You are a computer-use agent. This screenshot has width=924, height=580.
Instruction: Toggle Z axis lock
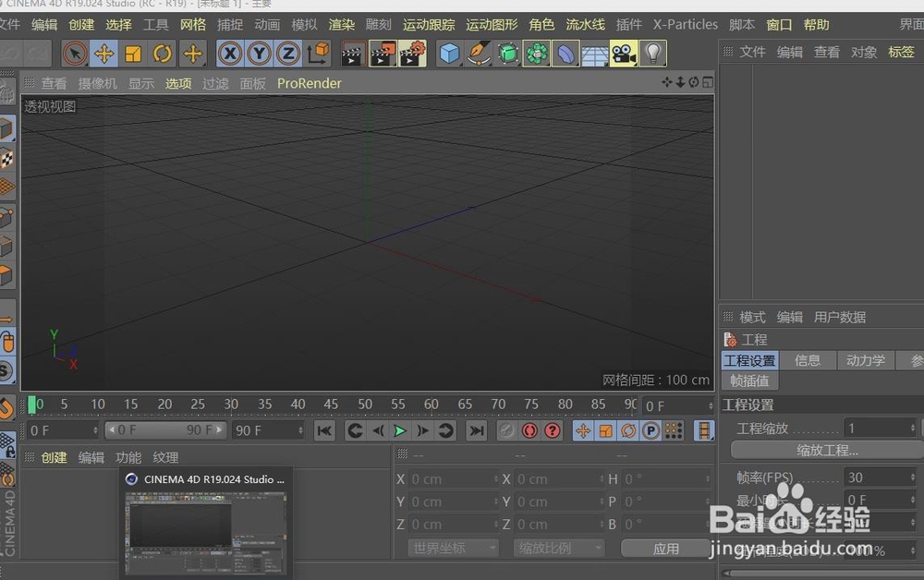point(288,54)
